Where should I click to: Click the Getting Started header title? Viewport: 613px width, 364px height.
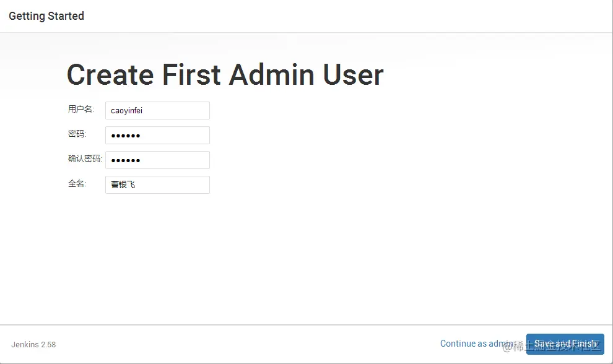(x=46, y=16)
